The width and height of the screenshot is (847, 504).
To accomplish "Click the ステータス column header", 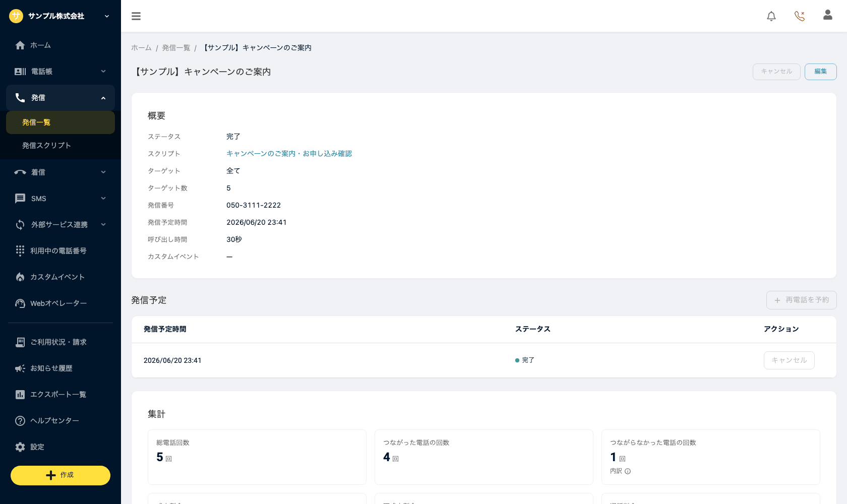I will (x=532, y=329).
